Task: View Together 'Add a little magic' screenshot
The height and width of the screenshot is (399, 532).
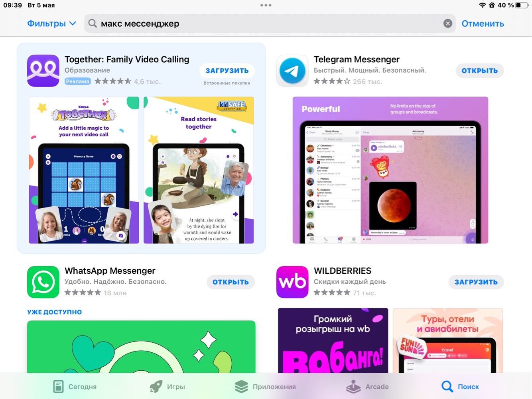Action: pos(84,170)
